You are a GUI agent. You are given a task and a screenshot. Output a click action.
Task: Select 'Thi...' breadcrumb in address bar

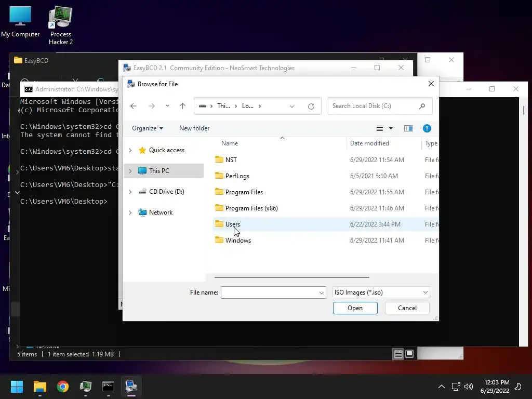click(x=223, y=106)
